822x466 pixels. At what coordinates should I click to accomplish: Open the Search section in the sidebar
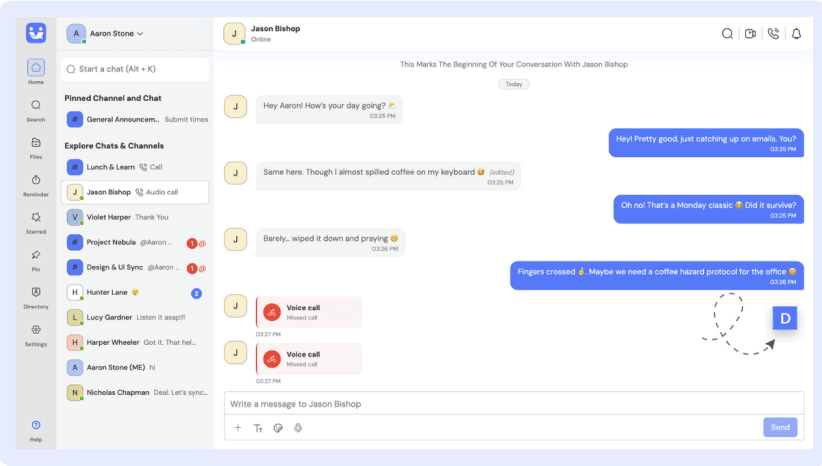pos(36,111)
